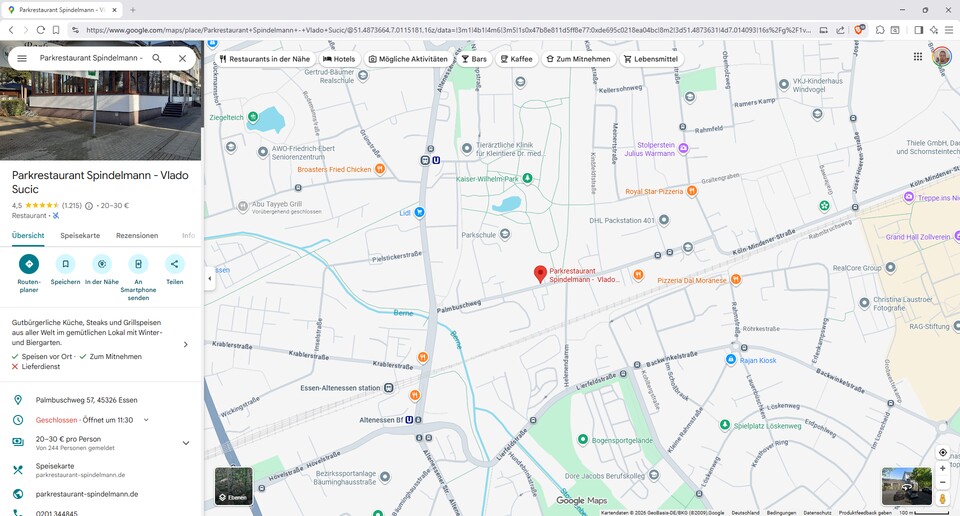960x516 pixels.
Task: Switch to the Übersicht tab
Action: point(28,236)
